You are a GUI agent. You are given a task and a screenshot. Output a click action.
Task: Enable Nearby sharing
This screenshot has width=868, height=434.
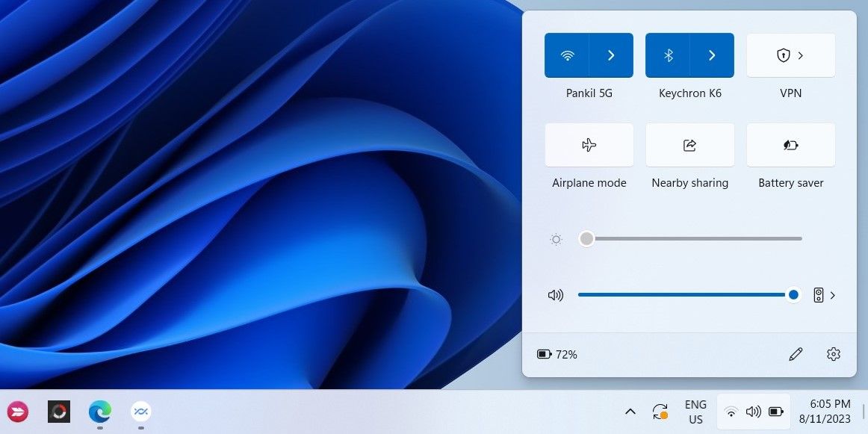pos(689,145)
